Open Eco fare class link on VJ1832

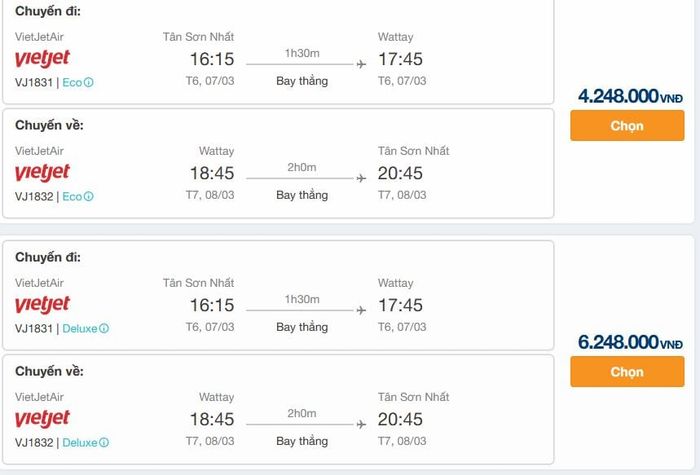point(72,196)
